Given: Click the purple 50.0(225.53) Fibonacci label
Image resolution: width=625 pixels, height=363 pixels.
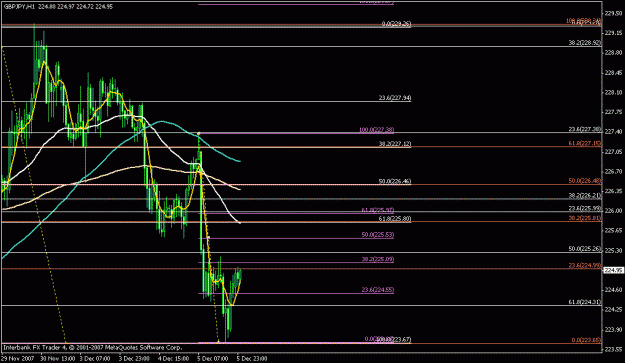Looking at the screenshot, I should point(377,235).
